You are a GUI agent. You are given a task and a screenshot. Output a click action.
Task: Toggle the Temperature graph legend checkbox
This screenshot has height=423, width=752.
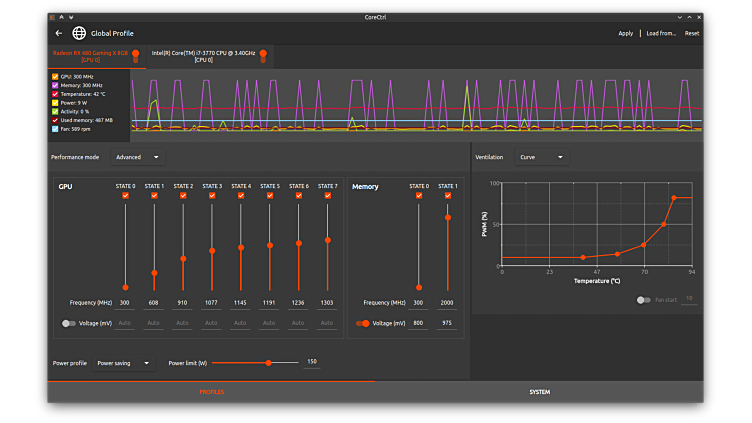55,94
